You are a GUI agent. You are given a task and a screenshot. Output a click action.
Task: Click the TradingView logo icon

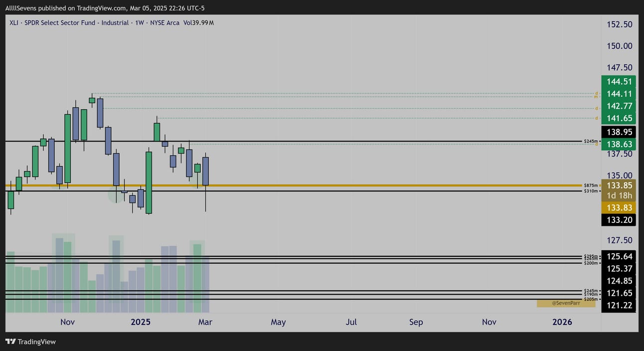click(x=10, y=342)
